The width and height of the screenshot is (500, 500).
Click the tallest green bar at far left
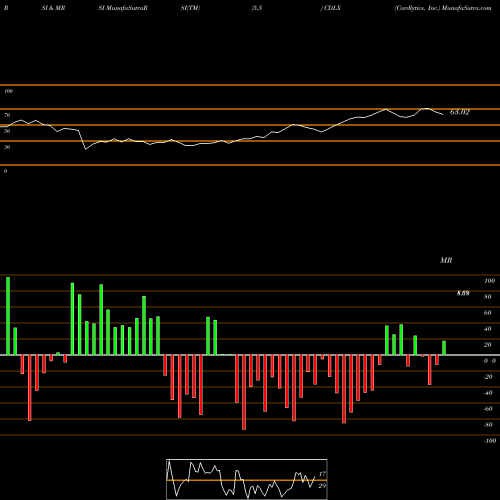click(x=8, y=316)
